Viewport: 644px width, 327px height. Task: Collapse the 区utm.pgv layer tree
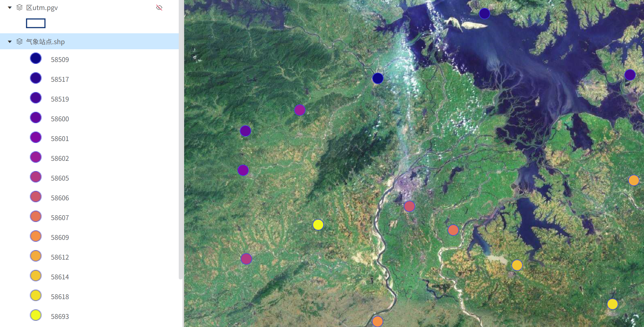[10, 8]
